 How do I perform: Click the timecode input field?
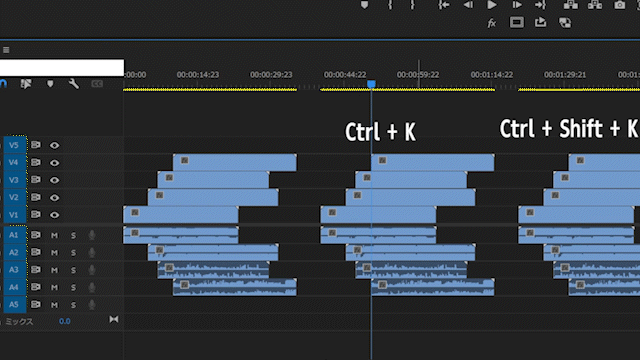coord(62,67)
